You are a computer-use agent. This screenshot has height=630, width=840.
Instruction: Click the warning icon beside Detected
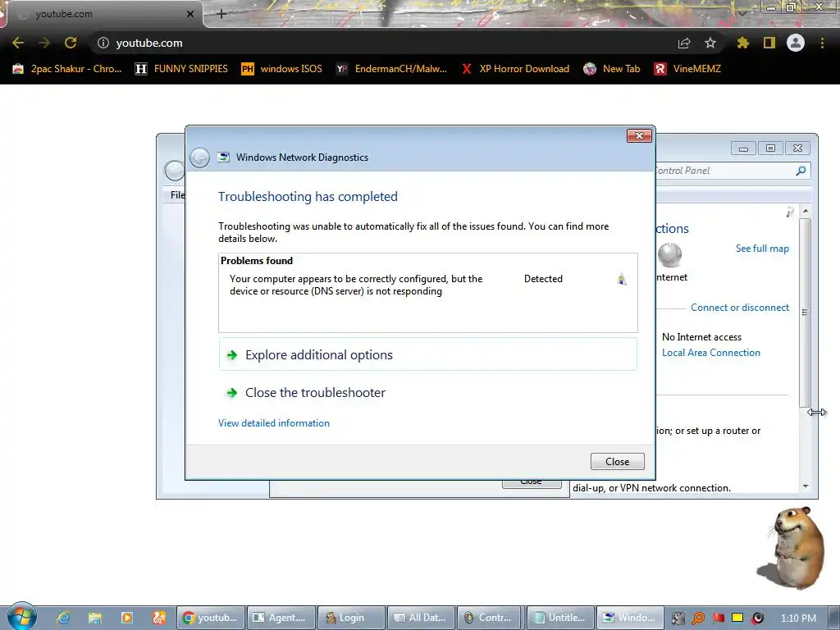pos(622,279)
